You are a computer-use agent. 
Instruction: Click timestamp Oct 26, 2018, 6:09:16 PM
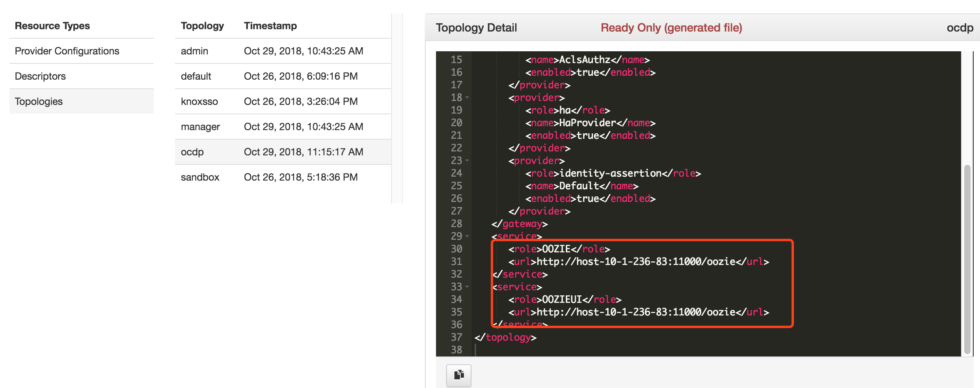coord(301,76)
